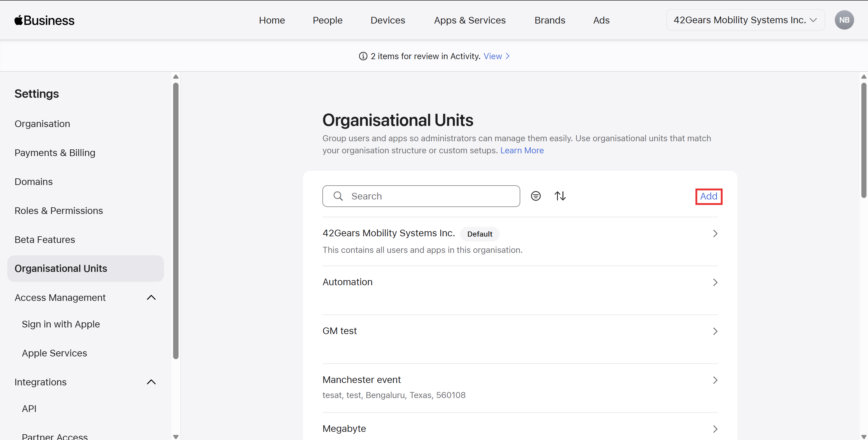Screen dimensions: 868x440
Task: Select Apple Services in sidebar
Action: [54, 353]
